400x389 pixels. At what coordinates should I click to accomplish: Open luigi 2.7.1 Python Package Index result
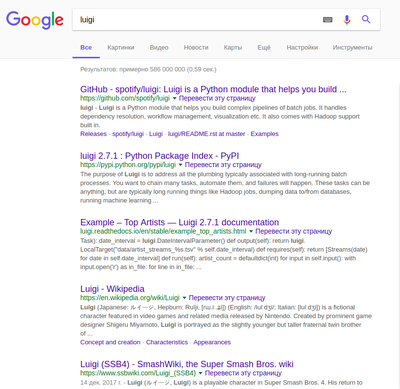pyautogui.click(x=159, y=156)
